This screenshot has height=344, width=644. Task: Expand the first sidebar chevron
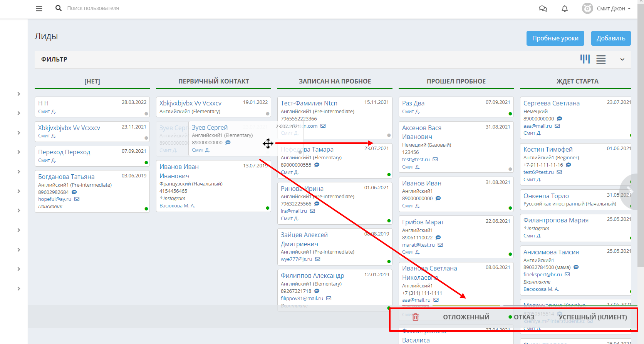(19, 94)
